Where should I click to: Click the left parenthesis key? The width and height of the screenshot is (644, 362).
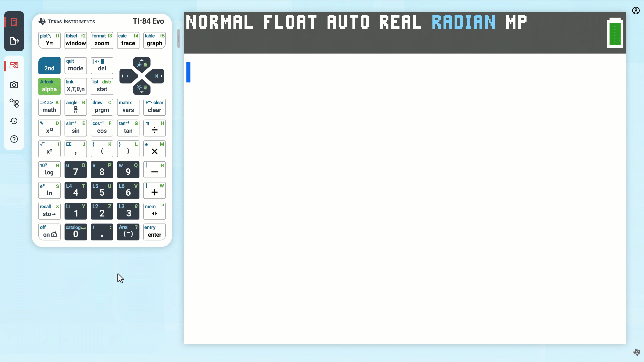tap(102, 149)
